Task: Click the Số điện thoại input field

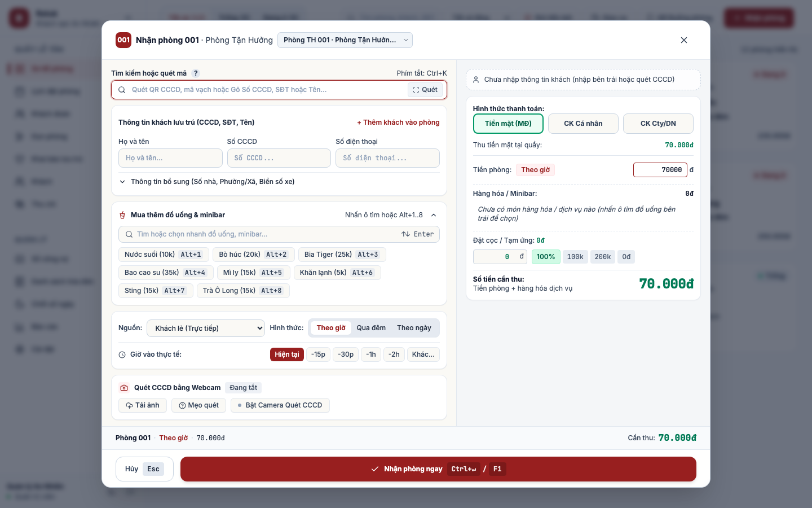Action: [387, 158]
